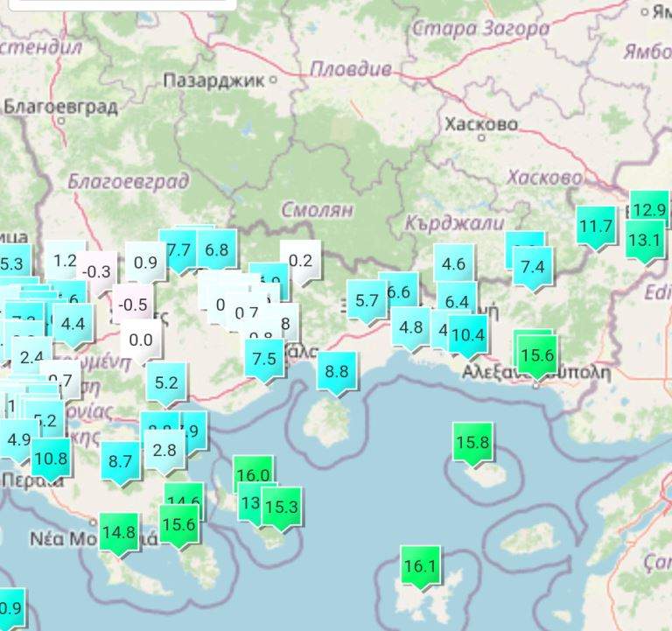
Task: Select the 11.7 temperature marker
Action: [596, 227]
